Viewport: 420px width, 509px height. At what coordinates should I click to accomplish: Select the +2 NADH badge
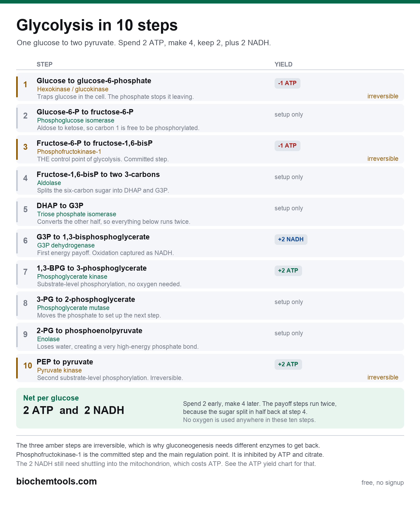tap(291, 239)
